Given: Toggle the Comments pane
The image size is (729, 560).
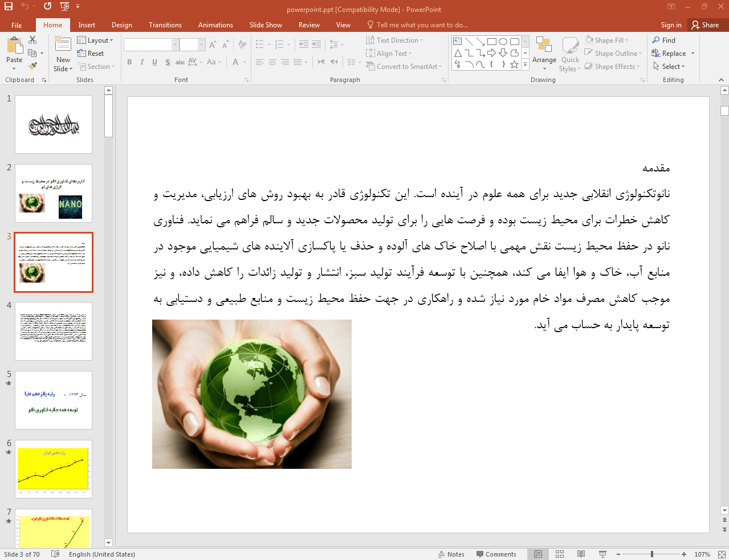Looking at the screenshot, I should pyautogui.click(x=496, y=554).
